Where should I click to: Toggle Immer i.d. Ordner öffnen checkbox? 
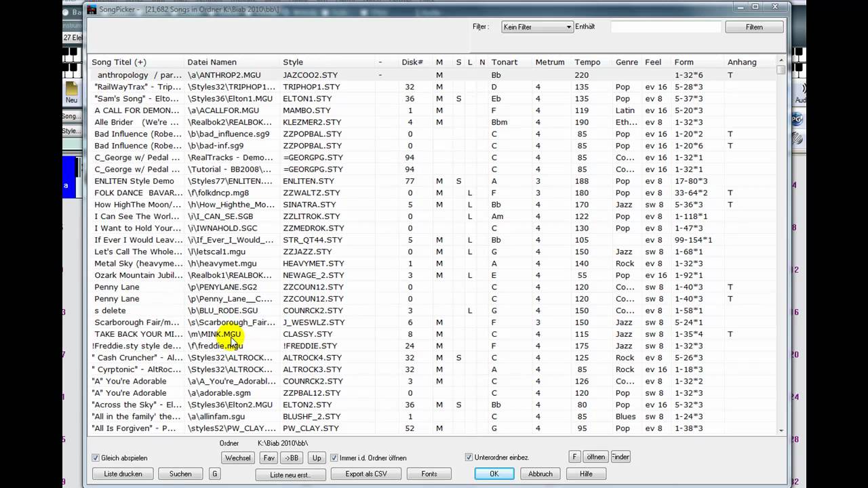[x=334, y=458]
